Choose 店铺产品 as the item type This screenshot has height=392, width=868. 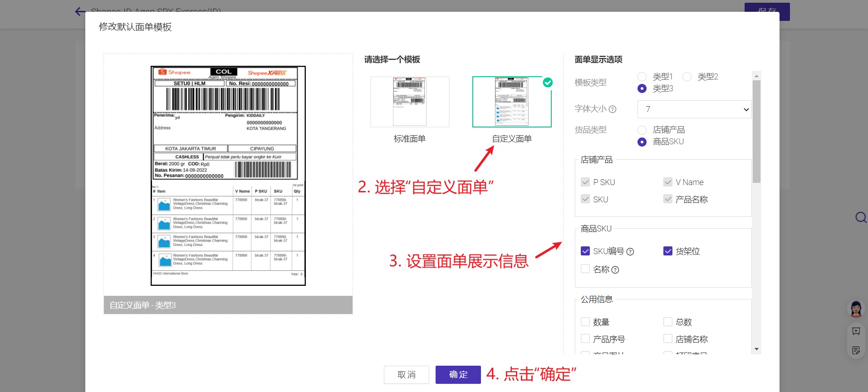(642, 130)
